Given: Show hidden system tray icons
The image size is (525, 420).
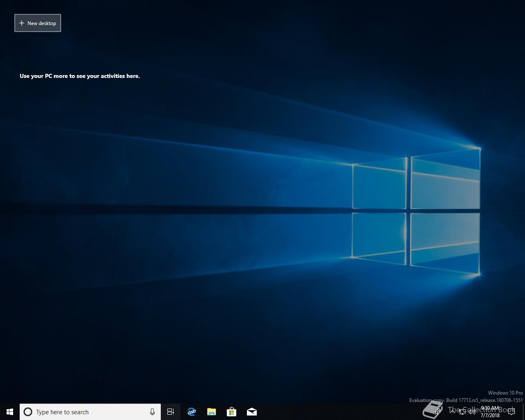Looking at the screenshot, I should pos(452,411).
